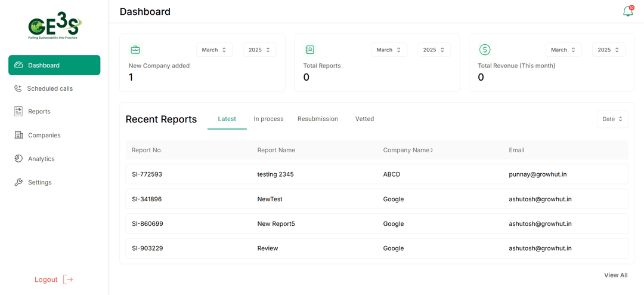Image resolution: width=644 pixels, height=295 pixels.
Task: Open month dropdown on Total Reports card
Action: [x=389, y=50]
